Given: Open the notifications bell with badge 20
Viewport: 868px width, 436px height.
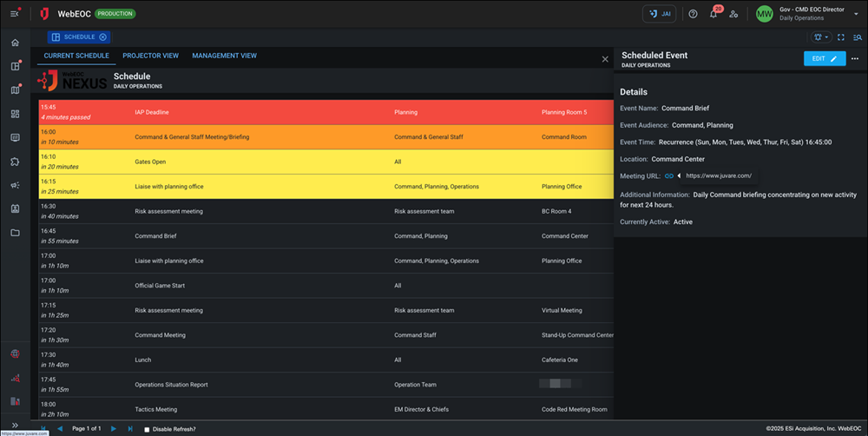Looking at the screenshot, I should tap(713, 14).
